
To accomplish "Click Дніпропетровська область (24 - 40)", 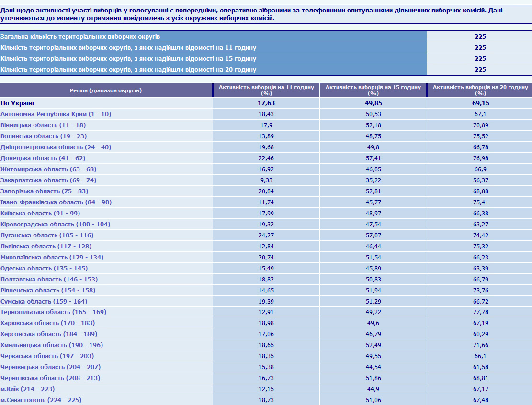I will 56,147.
